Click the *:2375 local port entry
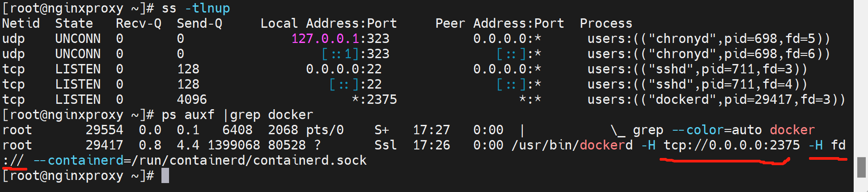This screenshot has height=192, width=868. [374, 99]
